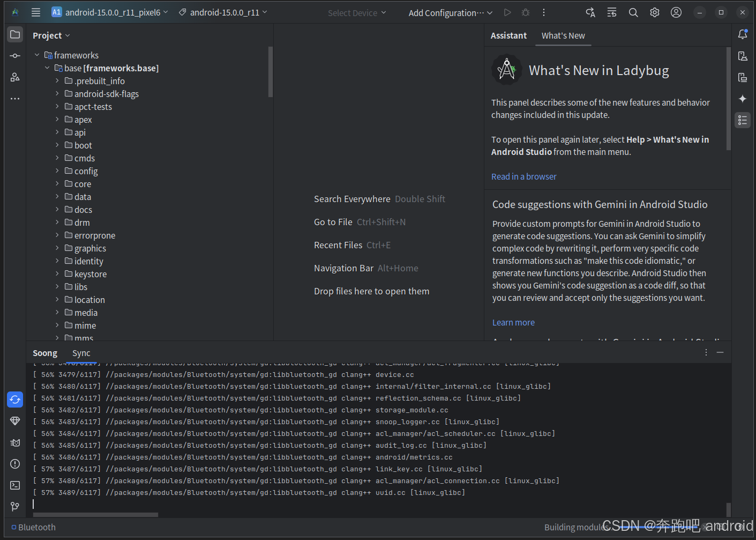The height and width of the screenshot is (540, 756).
Task: Open the Terminal tool window
Action: [15, 485]
